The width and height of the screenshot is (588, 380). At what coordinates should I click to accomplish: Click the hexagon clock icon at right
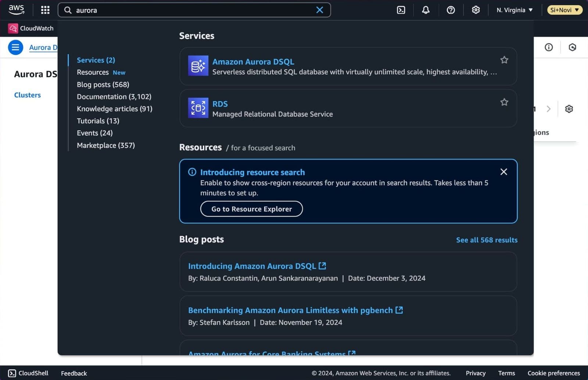pyautogui.click(x=572, y=47)
